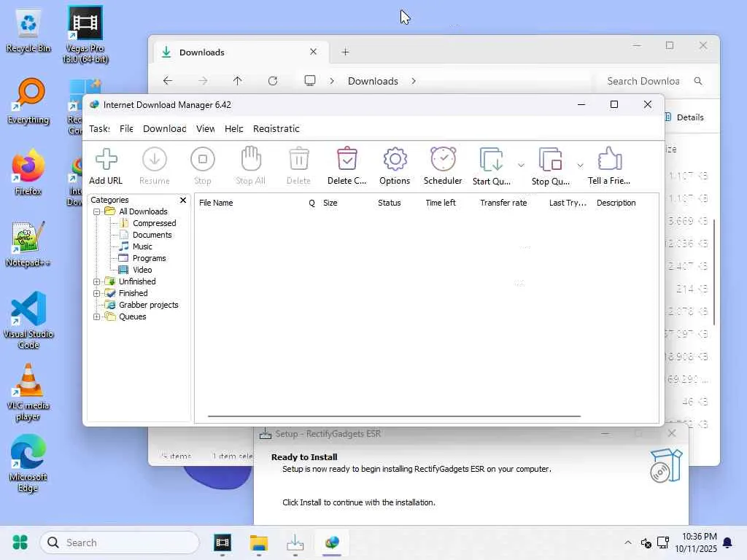Open the View menu in IDM
The width and height of the screenshot is (747, 560).
click(x=205, y=128)
